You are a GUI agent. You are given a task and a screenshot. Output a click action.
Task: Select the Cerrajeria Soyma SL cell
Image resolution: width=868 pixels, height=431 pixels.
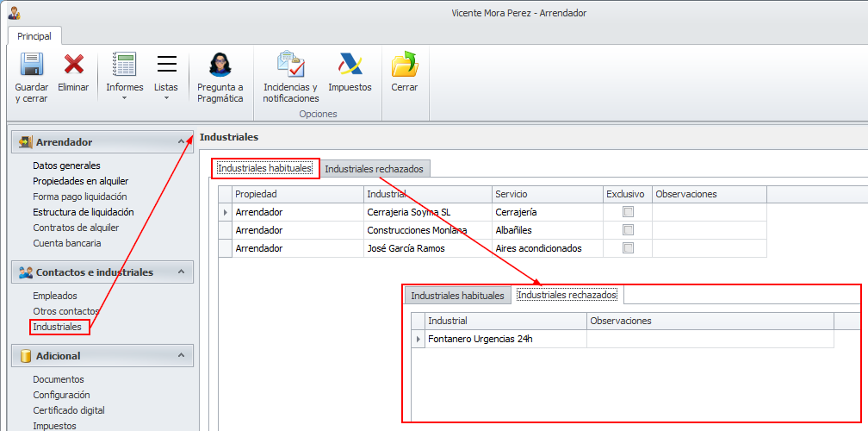point(427,212)
